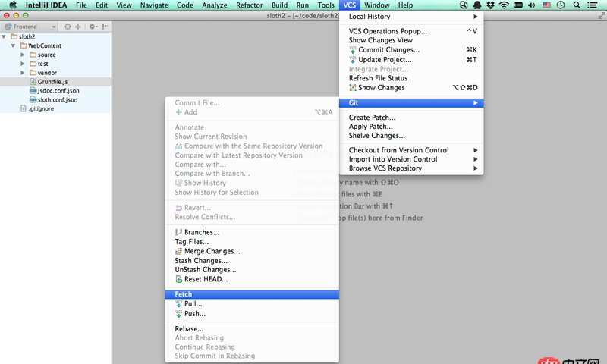Screen dimensions: 607x364
Task: Expand the test folder
Action: [x=23, y=64]
